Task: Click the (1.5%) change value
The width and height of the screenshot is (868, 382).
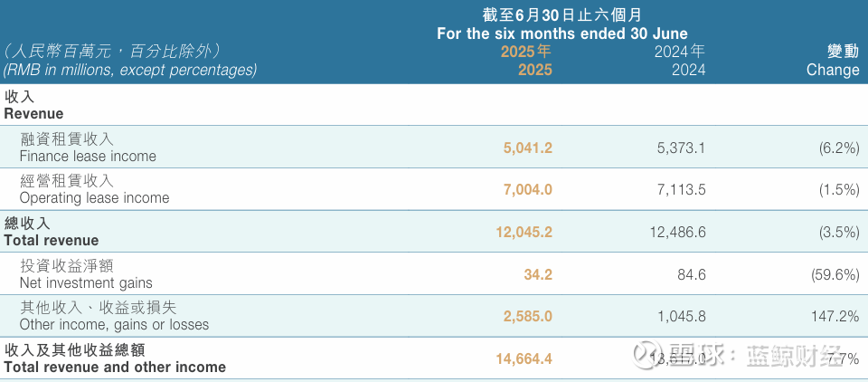Action: 836,189
